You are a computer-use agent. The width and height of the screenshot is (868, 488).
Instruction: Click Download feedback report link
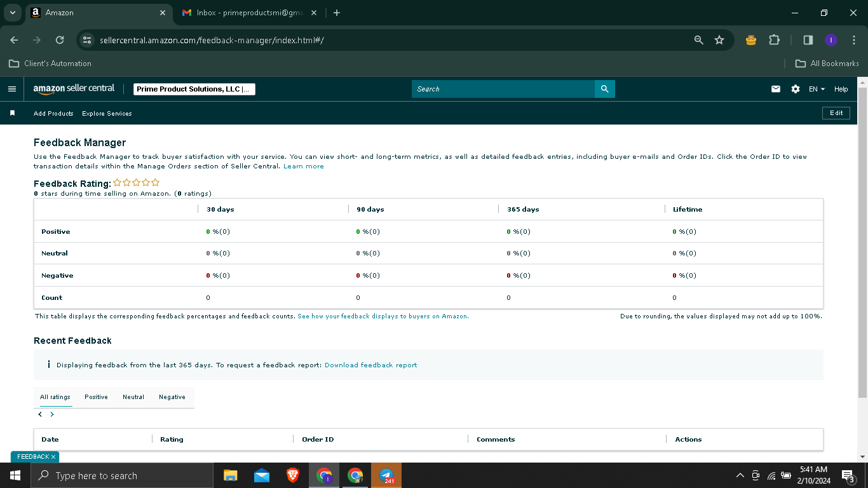point(371,365)
